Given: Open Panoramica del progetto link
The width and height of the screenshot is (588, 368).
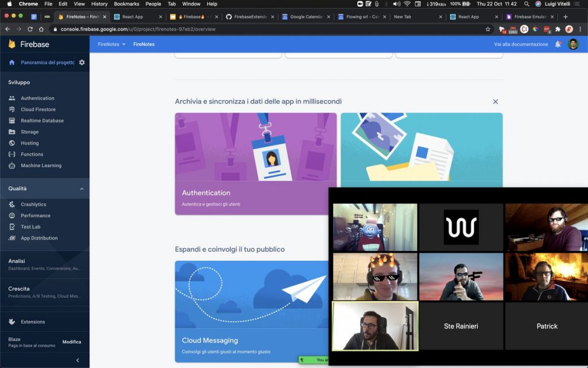Looking at the screenshot, I should click(x=47, y=62).
